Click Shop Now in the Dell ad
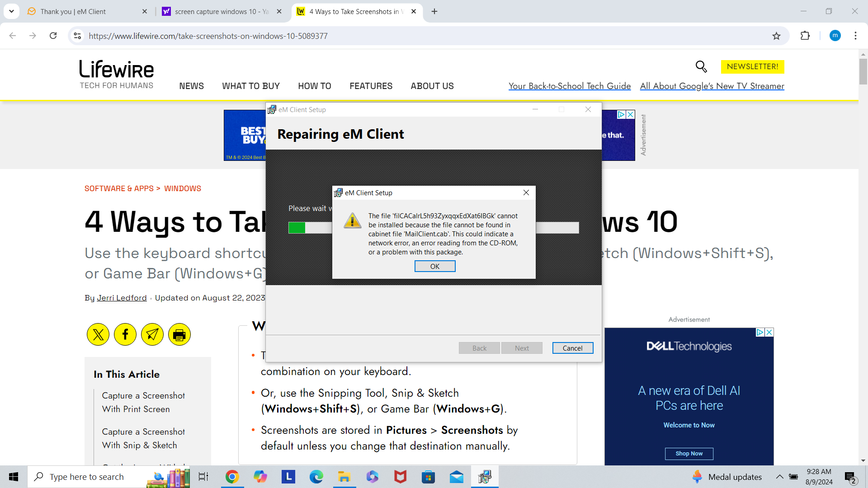The height and width of the screenshot is (488, 868). [x=689, y=454]
